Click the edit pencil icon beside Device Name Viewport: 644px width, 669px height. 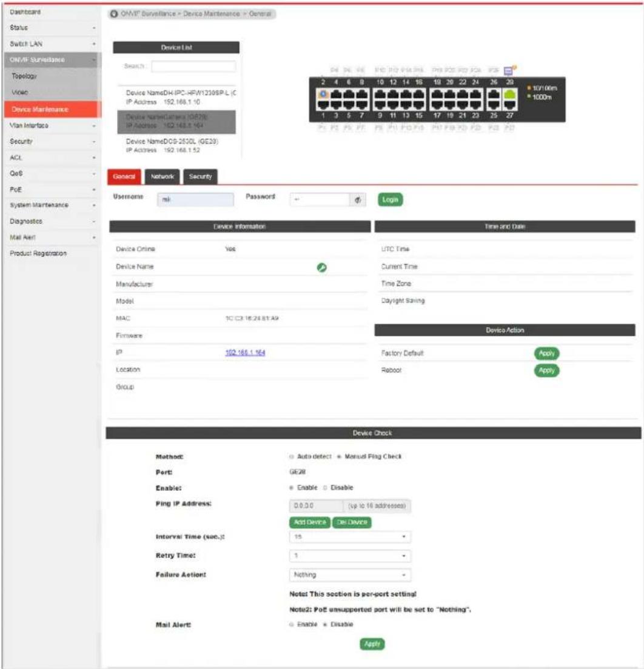tap(321, 267)
